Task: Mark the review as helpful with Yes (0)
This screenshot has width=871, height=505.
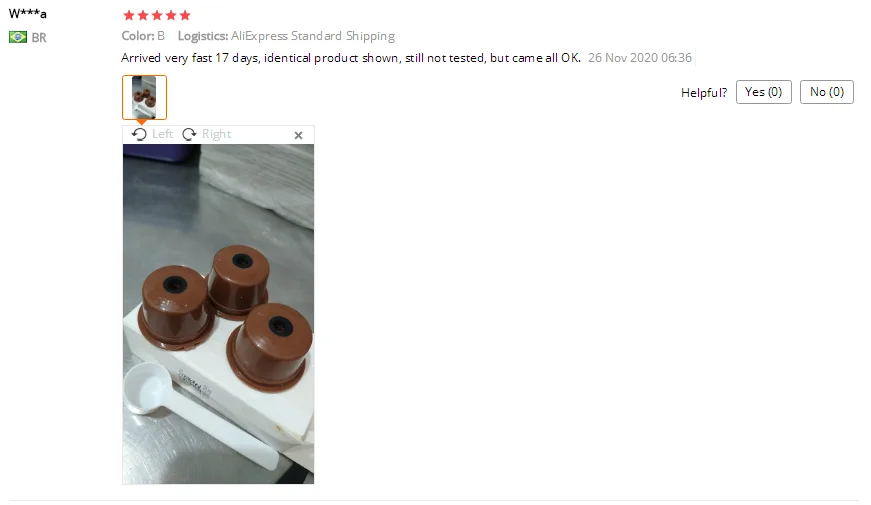Action: click(x=763, y=92)
